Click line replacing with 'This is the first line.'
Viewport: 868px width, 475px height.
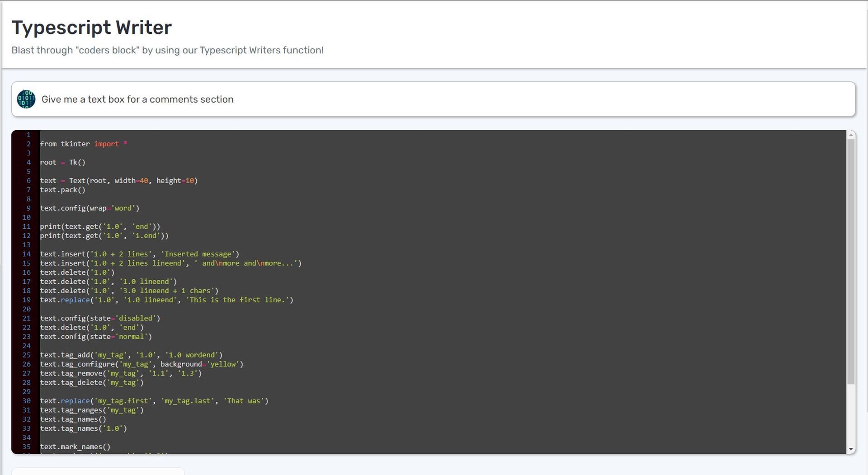point(166,300)
